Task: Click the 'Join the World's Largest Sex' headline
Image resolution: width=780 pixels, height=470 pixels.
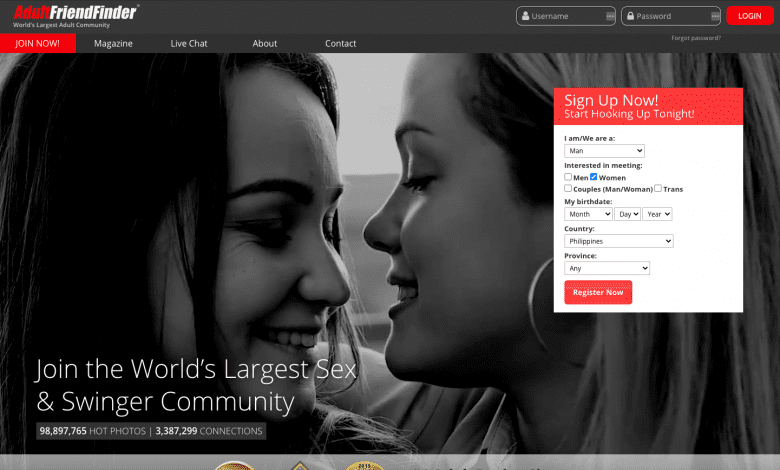Action: (x=196, y=369)
